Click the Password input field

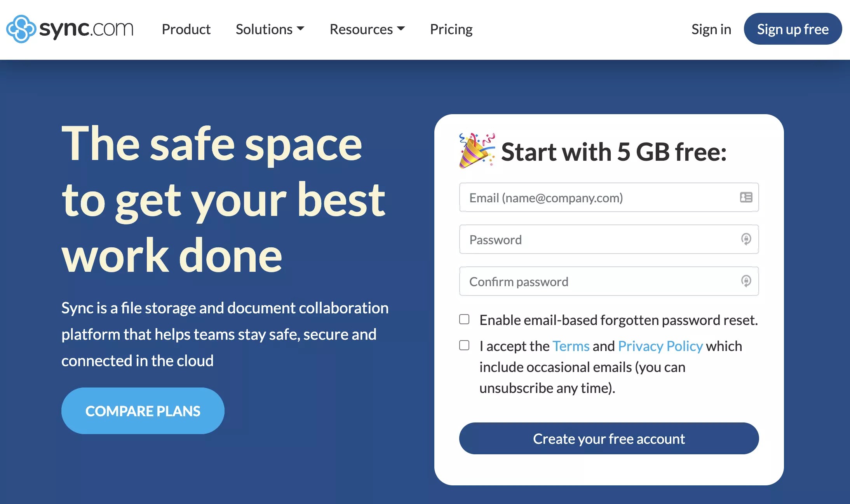[x=583, y=239]
